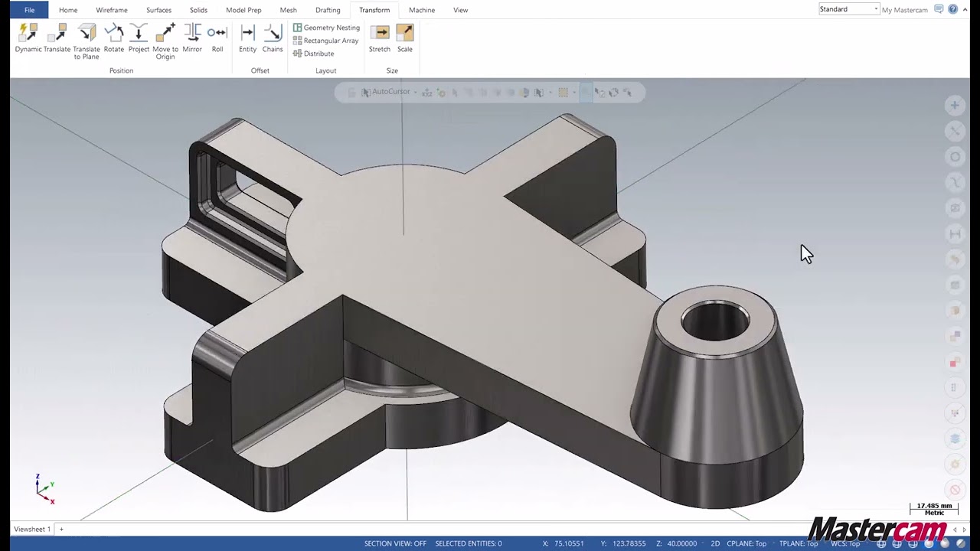Activate the Rotate transform tool
980x551 pixels.
(114, 38)
